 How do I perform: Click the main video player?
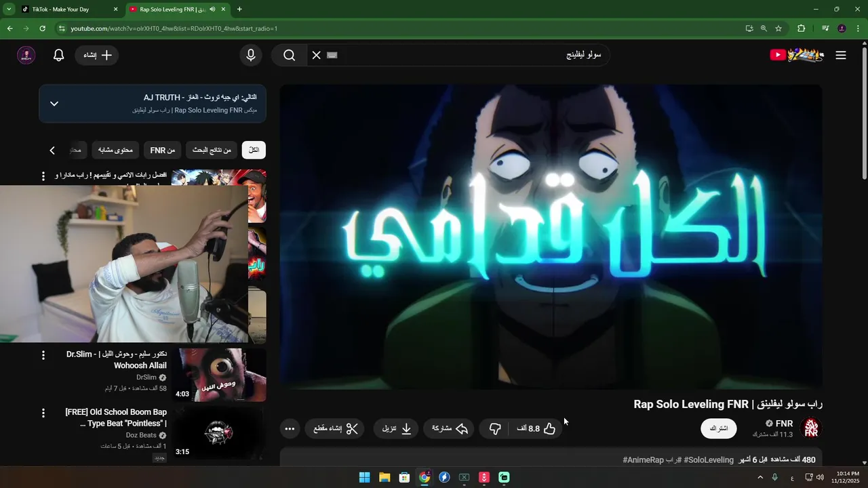point(551,237)
